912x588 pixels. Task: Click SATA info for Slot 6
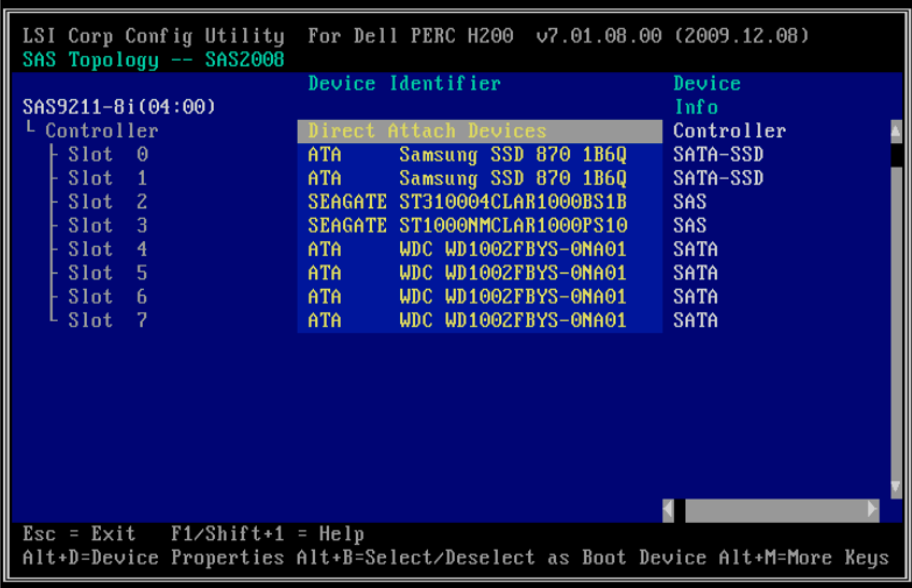click(696, 297)
